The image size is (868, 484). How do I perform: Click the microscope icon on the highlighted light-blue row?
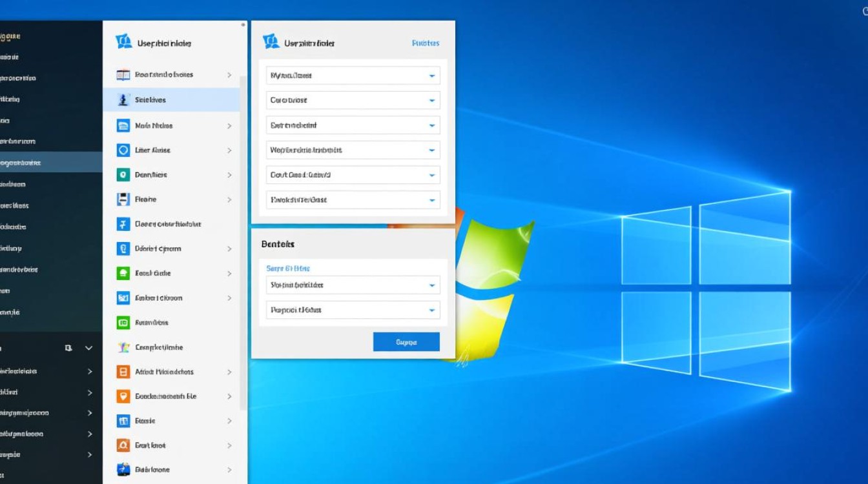click(123, 100)
